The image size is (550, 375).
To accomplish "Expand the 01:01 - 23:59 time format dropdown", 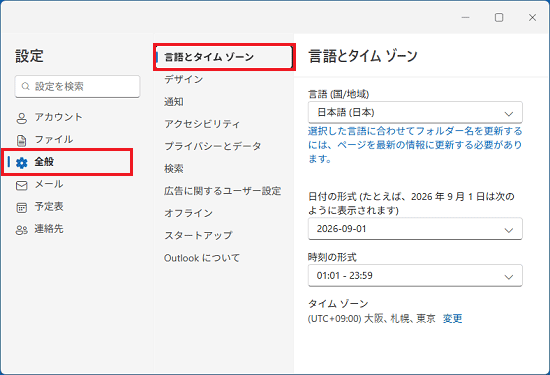I will pyautogui.click(x=415, y=276).
